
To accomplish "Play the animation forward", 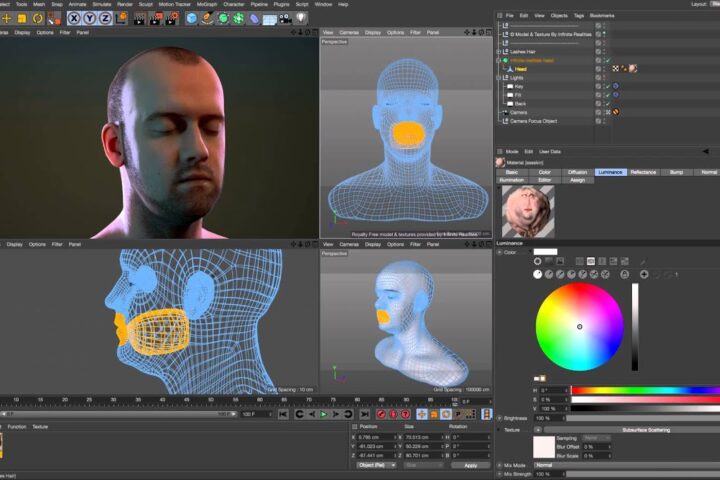I will (324, 414).
